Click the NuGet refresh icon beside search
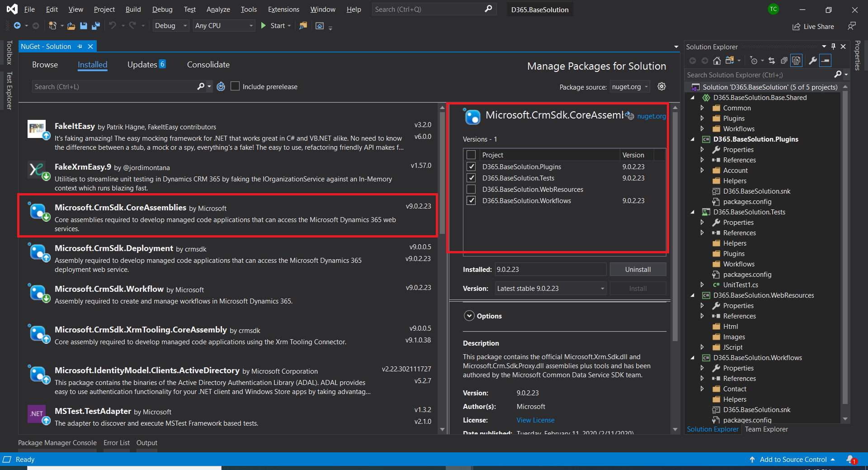Image resolution: width=868 pixels, height=470 pixels. (221, 86)
